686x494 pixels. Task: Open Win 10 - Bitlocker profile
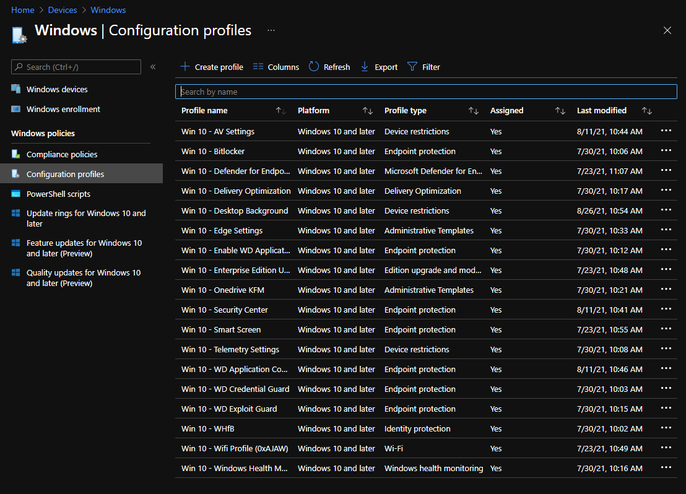[213, 151]
